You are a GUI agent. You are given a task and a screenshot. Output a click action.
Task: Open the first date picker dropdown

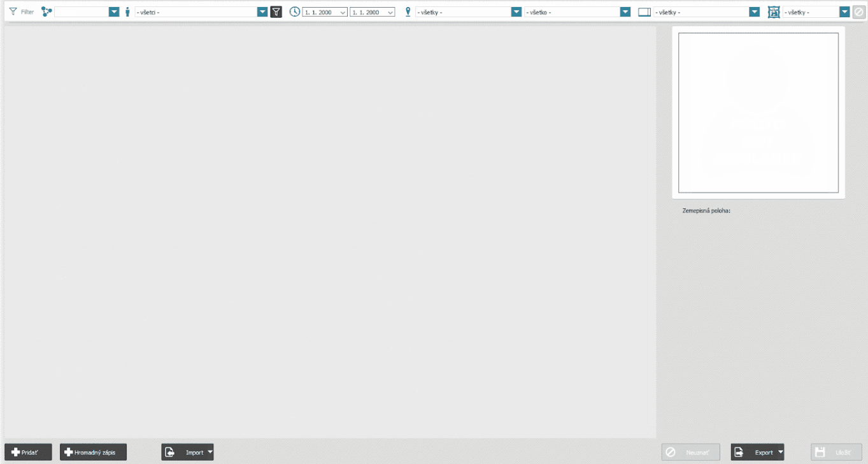click(x=343, y=12)
